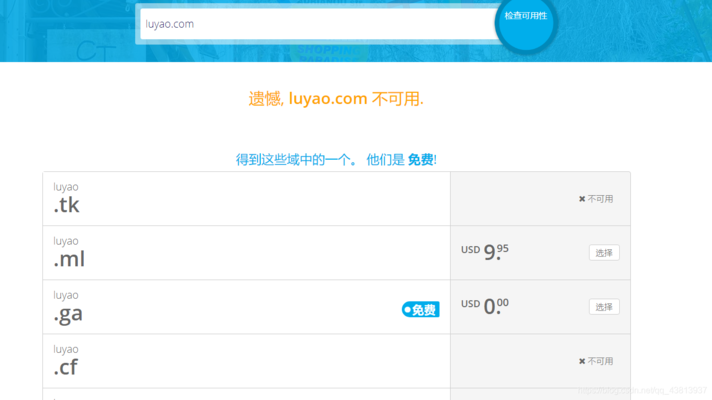Screen dimensions: 712x400
Task: Click the blue 免费 badge on .ga row
Action: 420,310
